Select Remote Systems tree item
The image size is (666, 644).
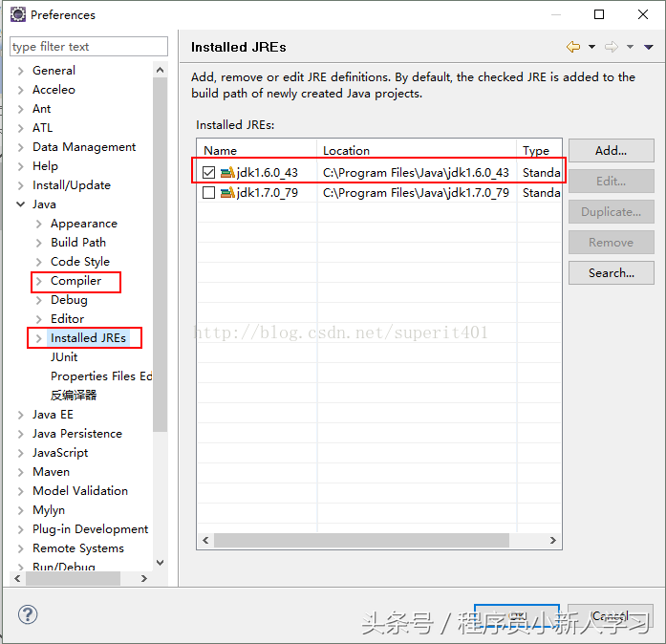click(x=78, y=548)
